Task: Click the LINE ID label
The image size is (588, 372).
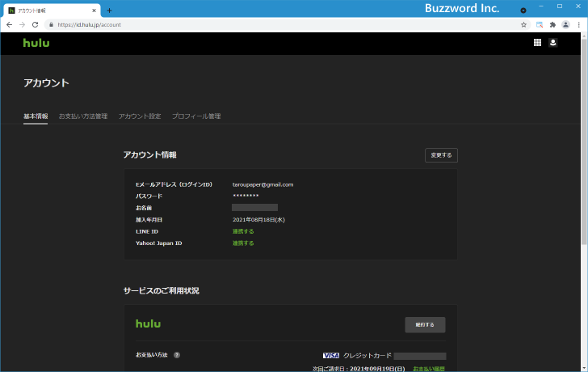Action: [x=147, y=231]
